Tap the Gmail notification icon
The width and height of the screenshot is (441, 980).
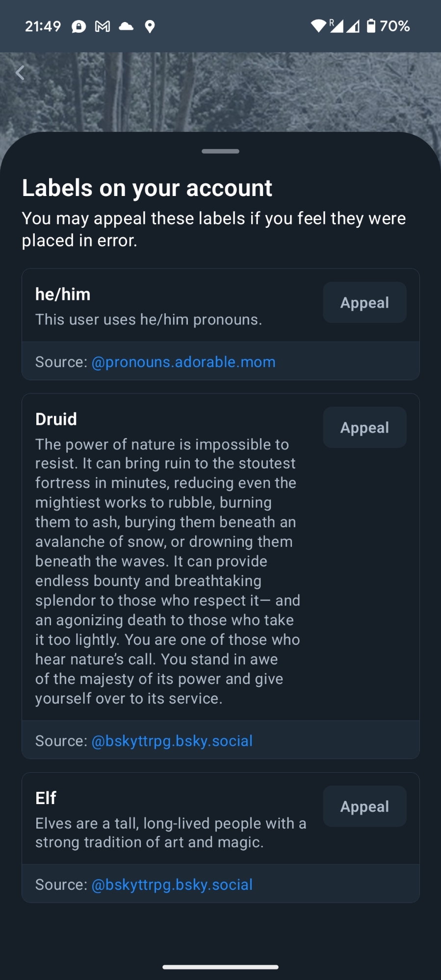102,26
